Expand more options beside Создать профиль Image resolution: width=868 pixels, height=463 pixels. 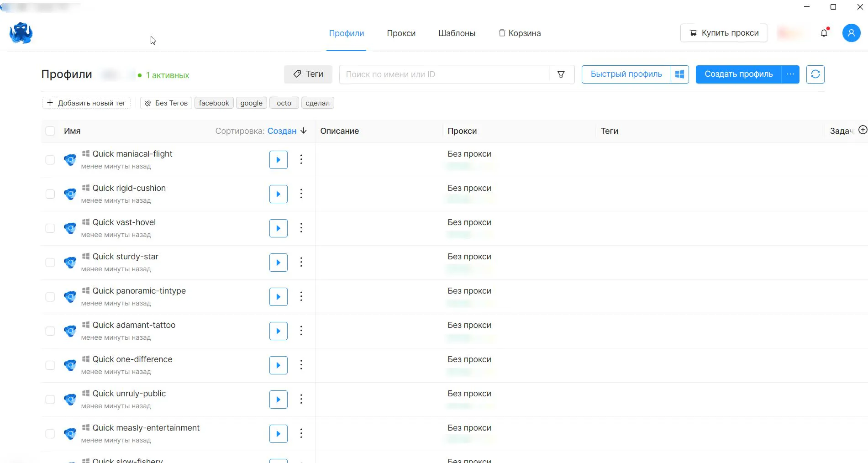790,74
